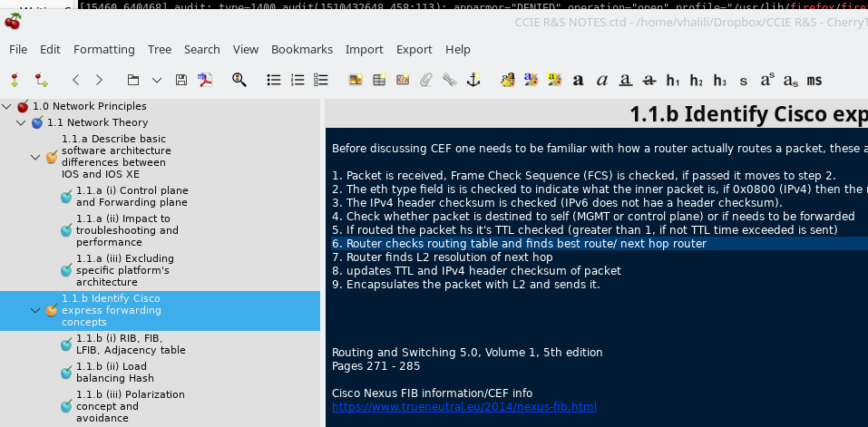Insert anchor toolbar icon

click(x=473, y=80)
